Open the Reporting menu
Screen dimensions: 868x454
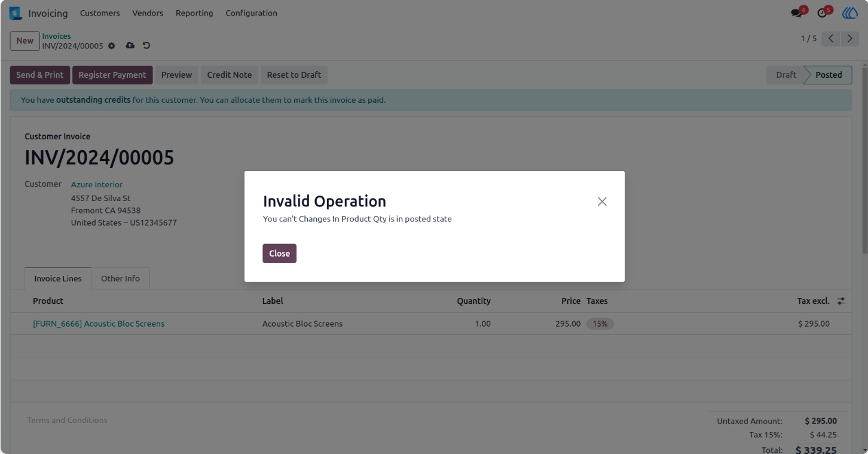tap(194, 13)
